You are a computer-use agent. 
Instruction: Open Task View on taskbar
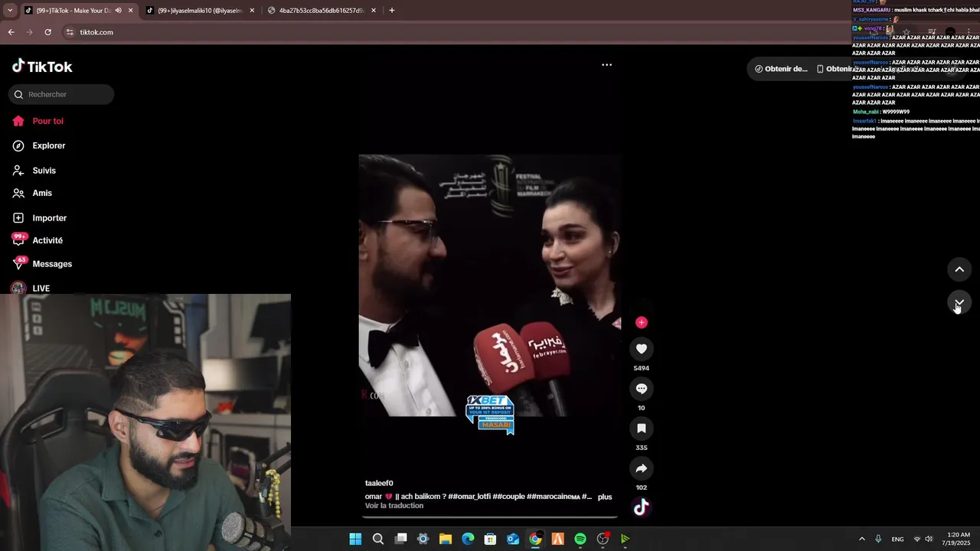coord(400,539)
